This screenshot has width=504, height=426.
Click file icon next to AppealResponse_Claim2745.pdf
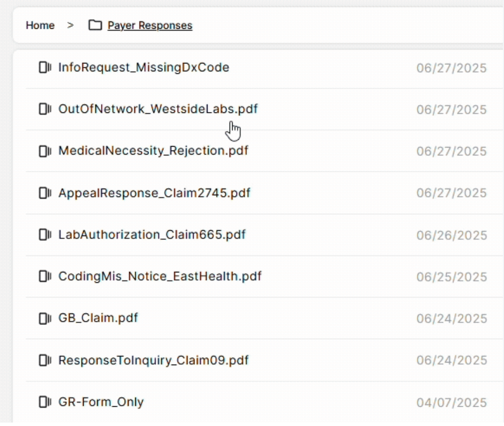click(45, 193)
